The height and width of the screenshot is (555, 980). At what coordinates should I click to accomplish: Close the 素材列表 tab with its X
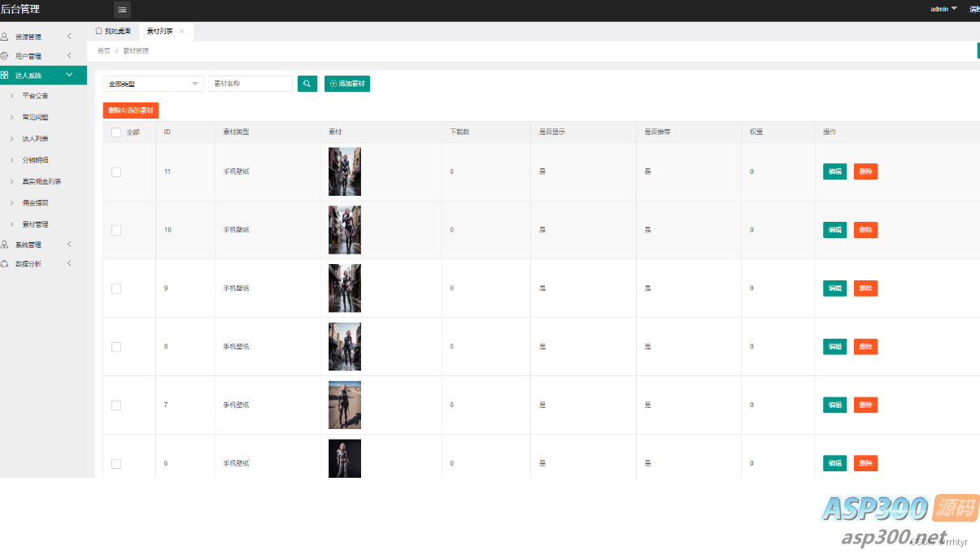[x=181, y=31]
